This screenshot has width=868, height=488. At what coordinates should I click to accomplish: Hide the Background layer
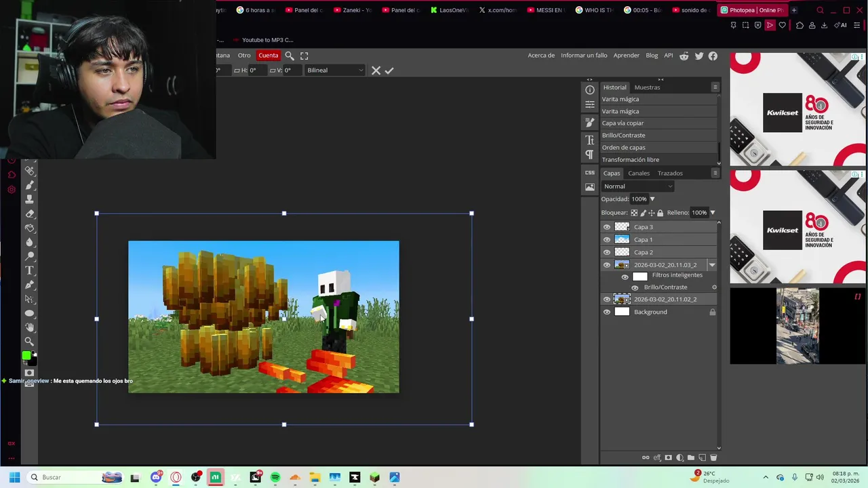(x=607, y=312)
